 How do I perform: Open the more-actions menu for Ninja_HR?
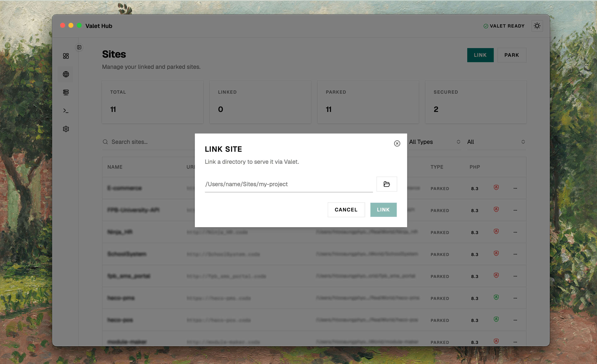click(515, 232)
